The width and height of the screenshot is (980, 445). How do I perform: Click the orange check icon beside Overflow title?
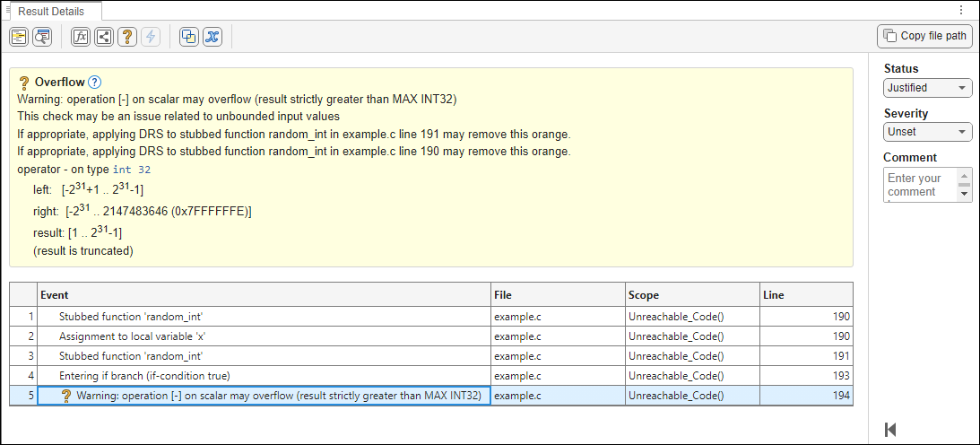pos(24,83)
